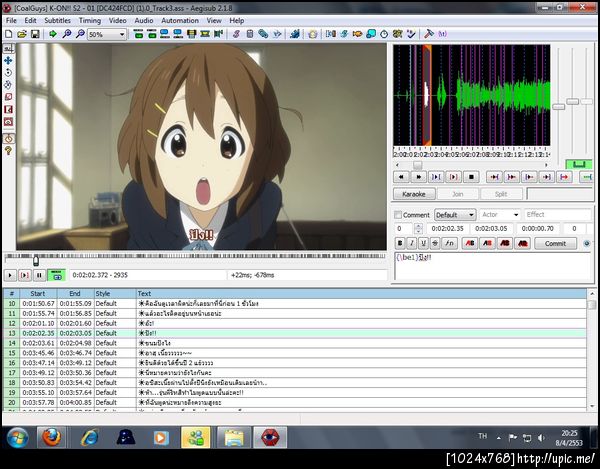Open the Fonts Collector icon
Viewport: 600px width, 469px height.
pos(277,34)
